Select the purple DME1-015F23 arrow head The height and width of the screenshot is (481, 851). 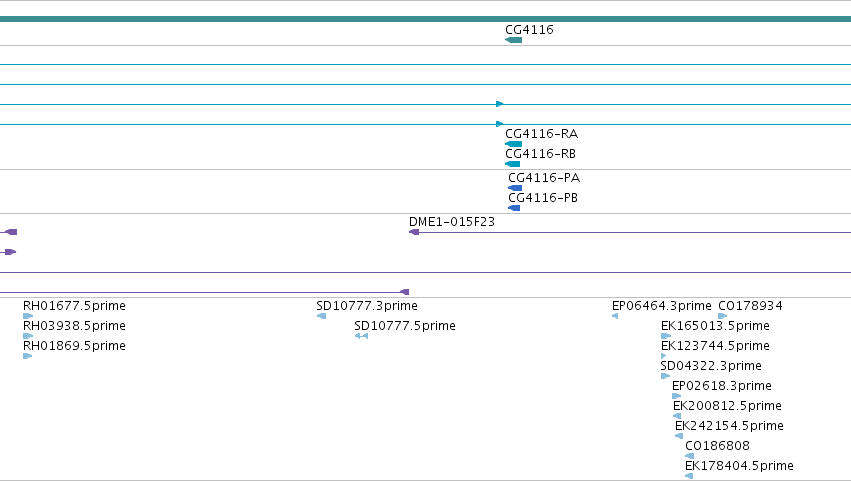[414, 232]
